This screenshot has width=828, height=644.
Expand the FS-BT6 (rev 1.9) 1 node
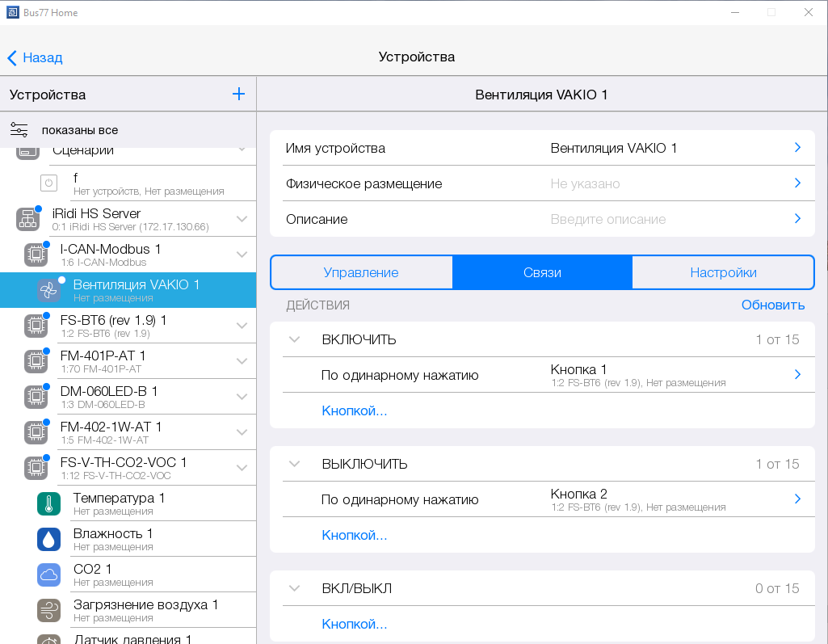(x=242, y=326)
